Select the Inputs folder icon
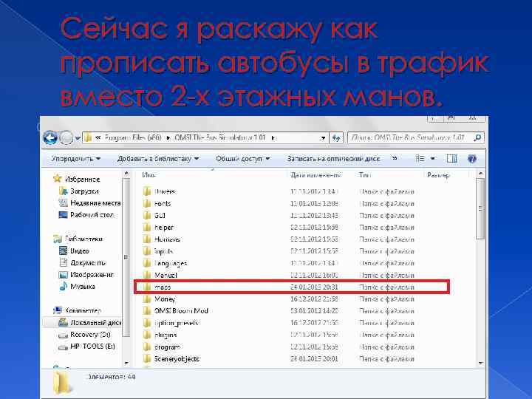This screenshot has width=532, height=399. [x=147, y=251]
